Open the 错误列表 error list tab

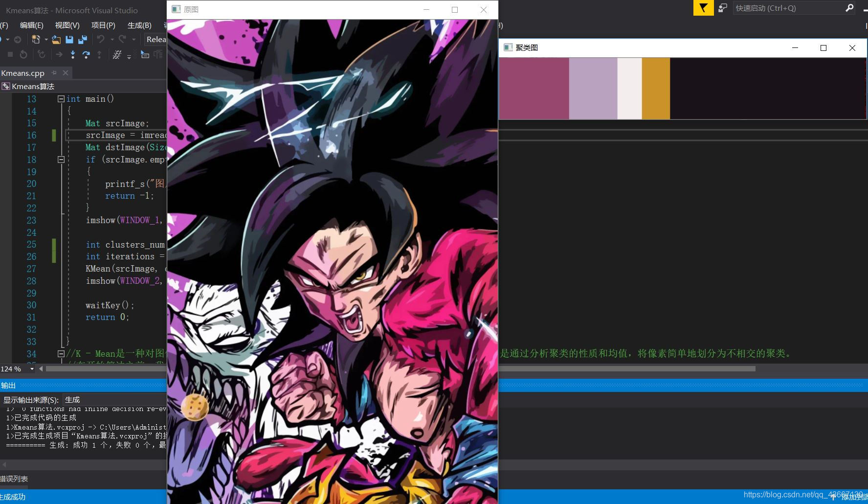pyautogui.click(x=14, y=479)
